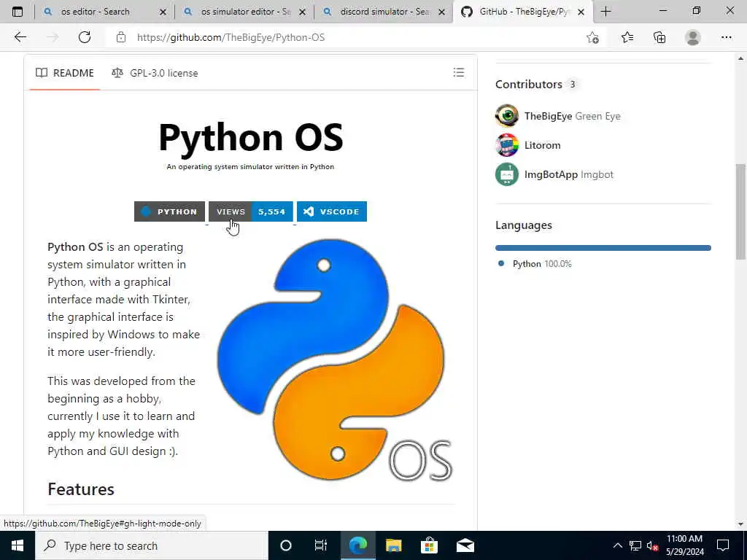Switch to the 'os simulator editor' tab
Screen dimensions: 747x560
(245, 12)
